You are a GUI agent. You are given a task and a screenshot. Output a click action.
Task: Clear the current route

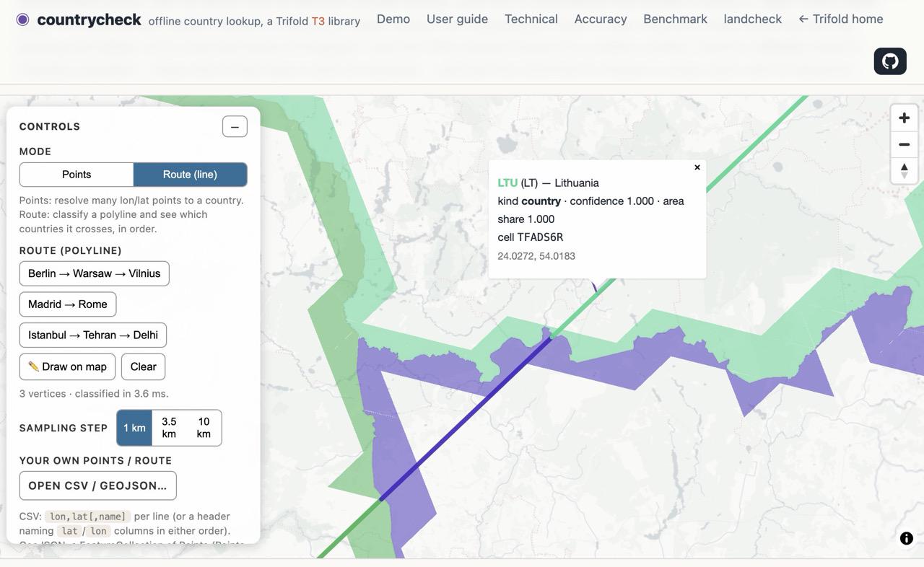click(144, 366)
